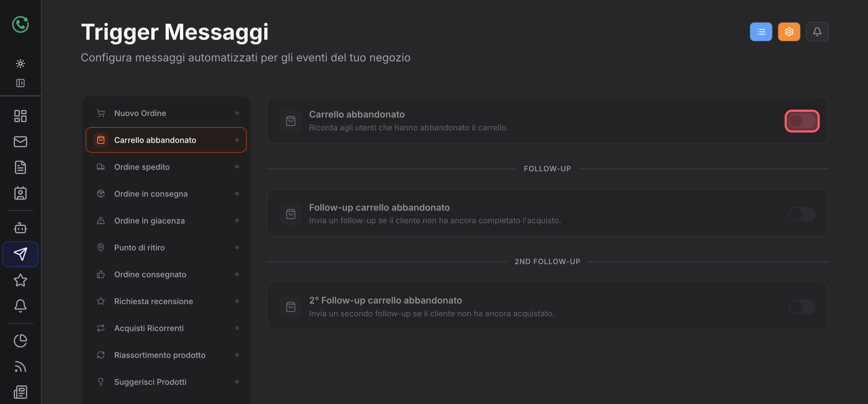Select Ordine spedito trigger
The height and width of the screenshot is (404, 868).
click(x=166, y=167)
